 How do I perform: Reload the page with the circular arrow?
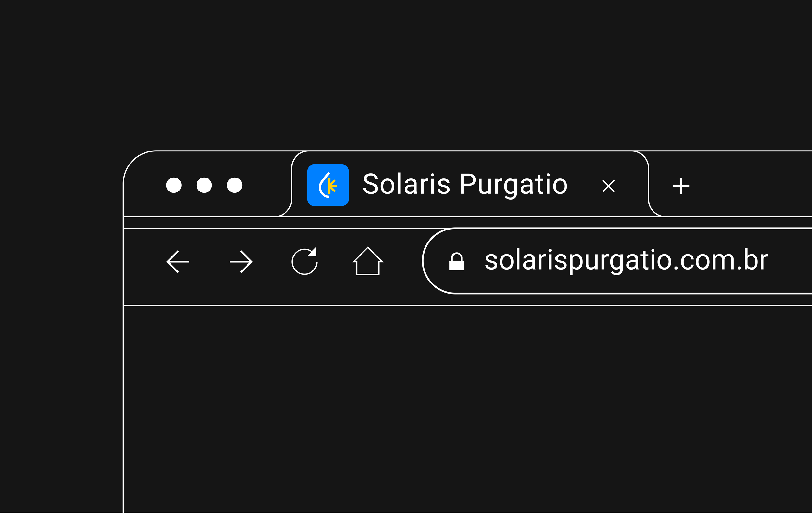tap(305, 261)
